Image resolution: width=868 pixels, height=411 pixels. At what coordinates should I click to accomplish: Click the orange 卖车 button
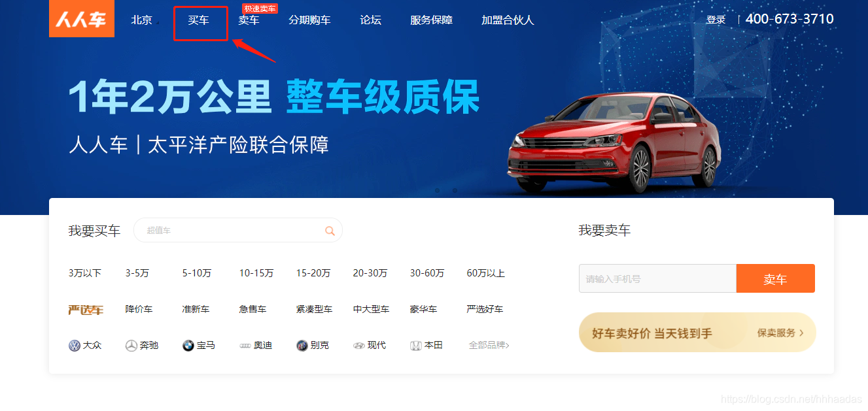tap(775, 278)
